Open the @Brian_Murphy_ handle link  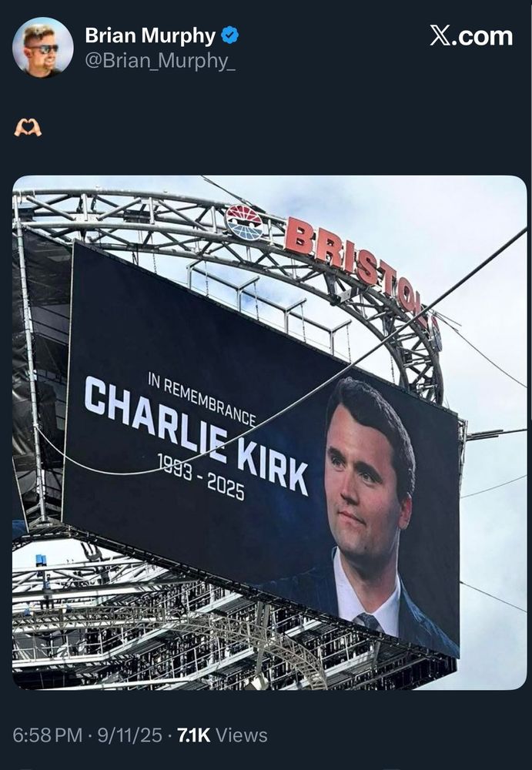click(160, 60)
